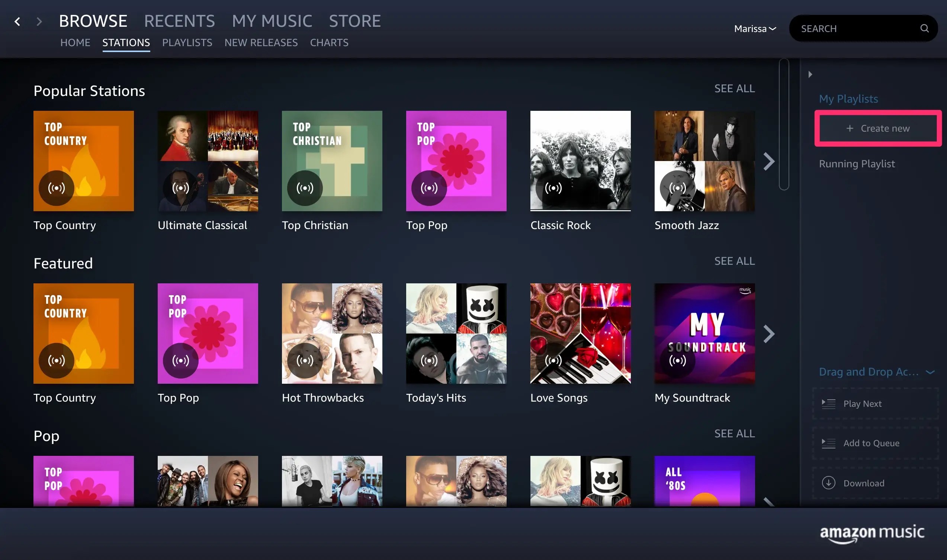The width and height of the screenshot is (947, 560).
Task: Click the Add to Queue drop zone
Action: [875, 443]
